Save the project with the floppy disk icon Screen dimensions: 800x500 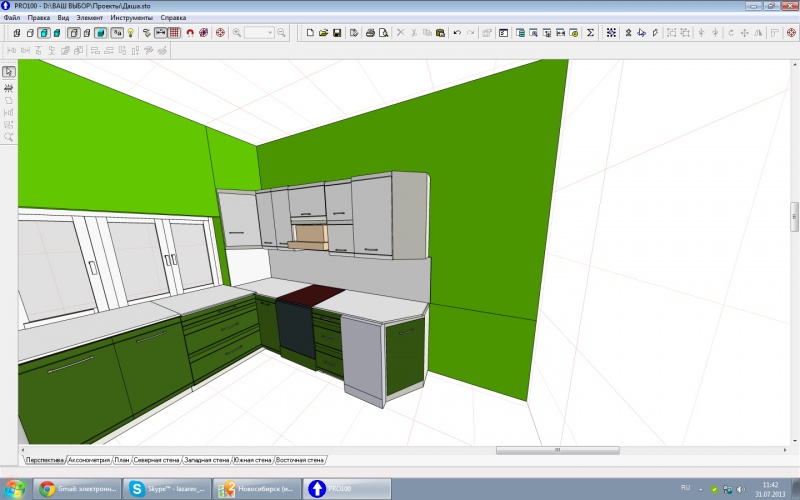(x=338, y=33)
